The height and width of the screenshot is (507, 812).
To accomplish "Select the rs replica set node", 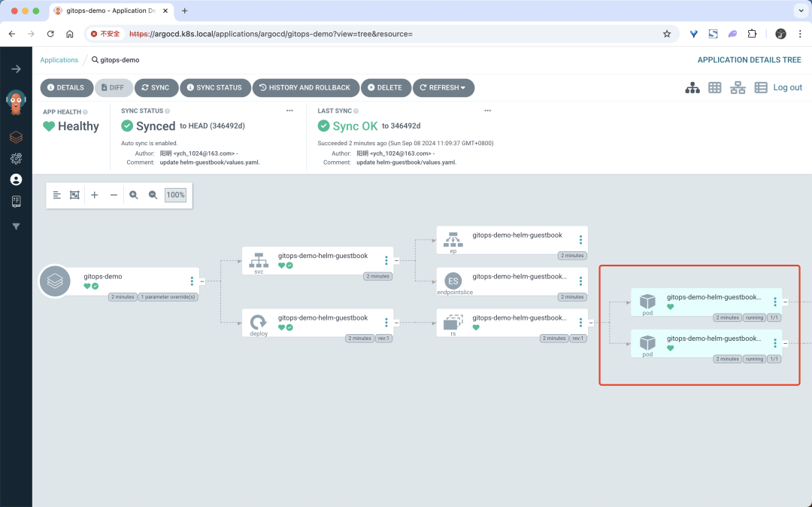I will coord(512,323).
